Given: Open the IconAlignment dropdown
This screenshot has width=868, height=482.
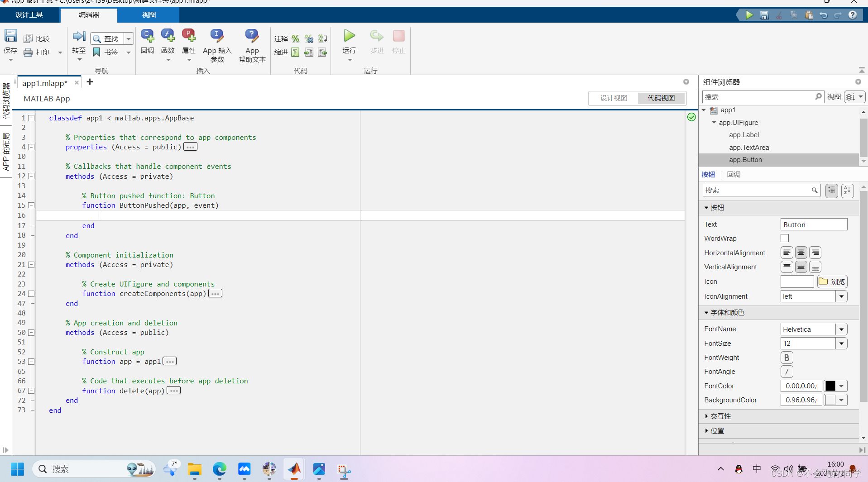Looking at the screenshot, I should point(841,296).
